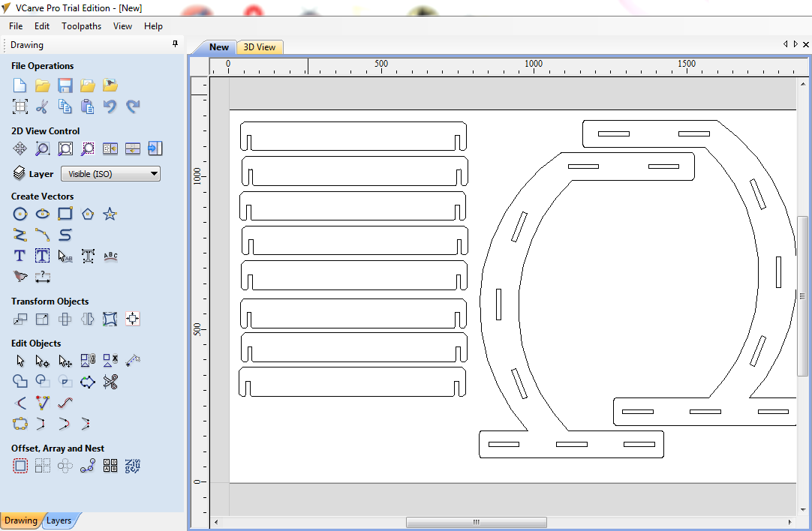This screenshot has height=531, width=812.
Task: Click the Undo arrow icon
Action: 110,106
